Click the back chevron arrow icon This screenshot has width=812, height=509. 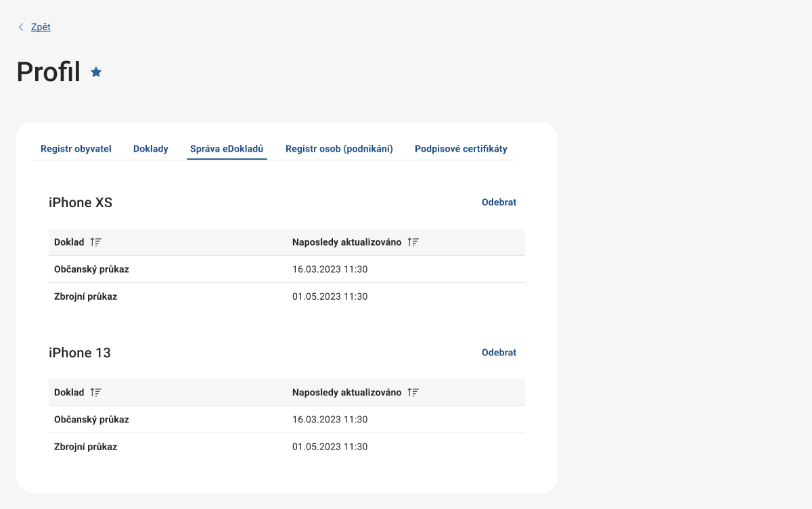pyautogui.click(x=21, y=27)
